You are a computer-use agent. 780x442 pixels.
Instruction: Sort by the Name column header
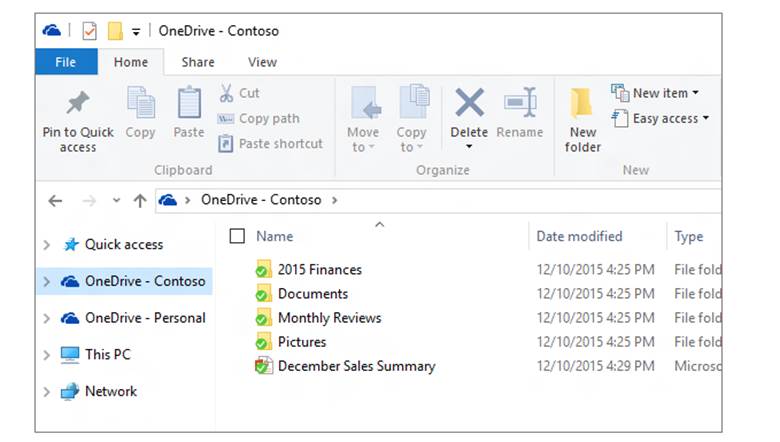(x=275, y=236)
